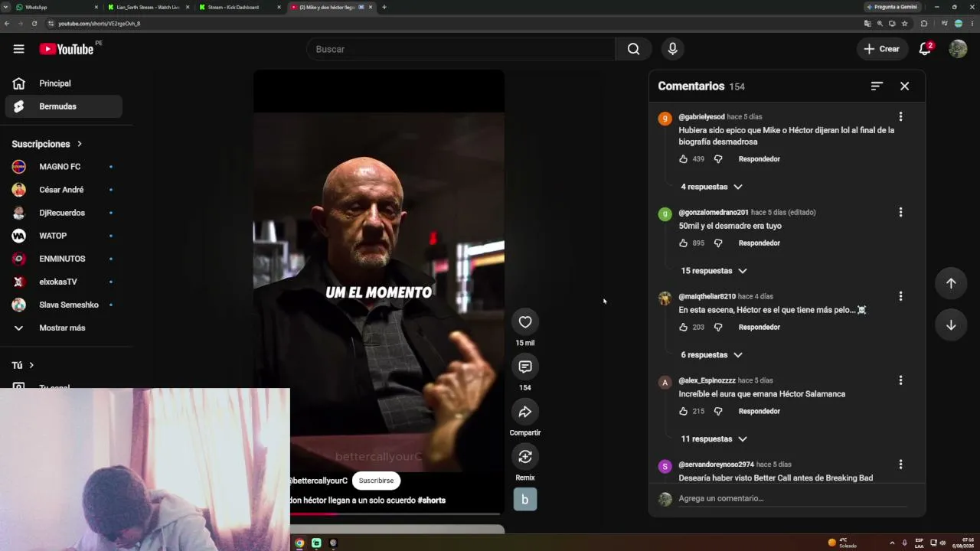
Task: Open options menu for @servandoreynoso2974 comment
Action: (900, 465)
